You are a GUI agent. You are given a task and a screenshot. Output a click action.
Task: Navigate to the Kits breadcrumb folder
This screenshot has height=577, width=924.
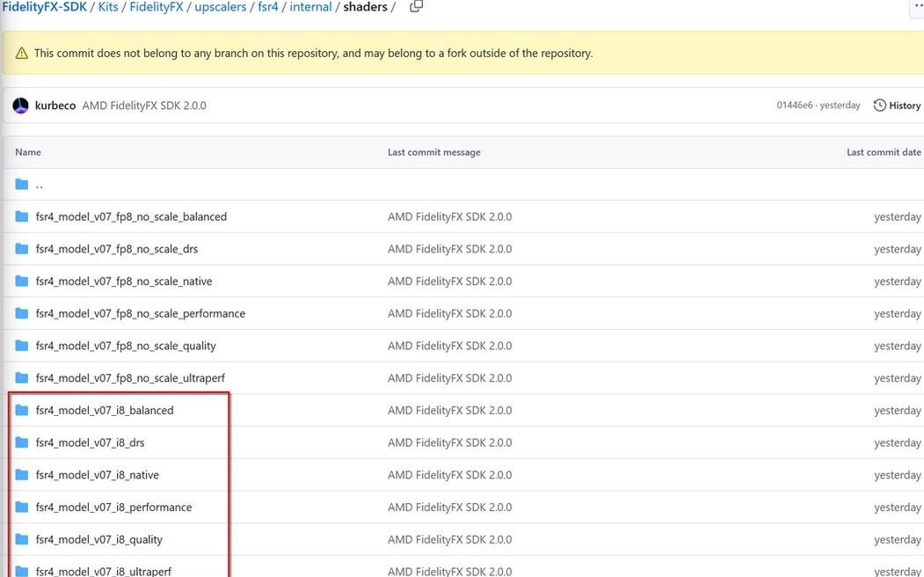tap(108, 7)
